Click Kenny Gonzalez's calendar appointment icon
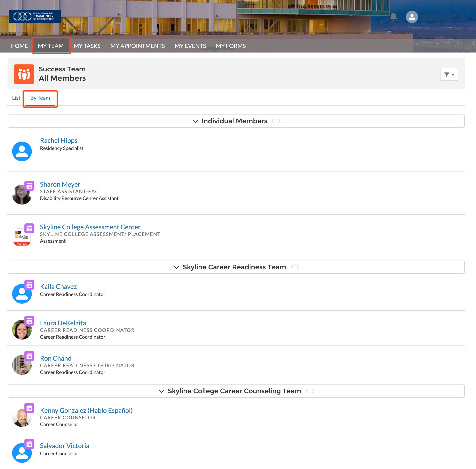The height and width of the screenshot is (469, 476). pos(29,408)
